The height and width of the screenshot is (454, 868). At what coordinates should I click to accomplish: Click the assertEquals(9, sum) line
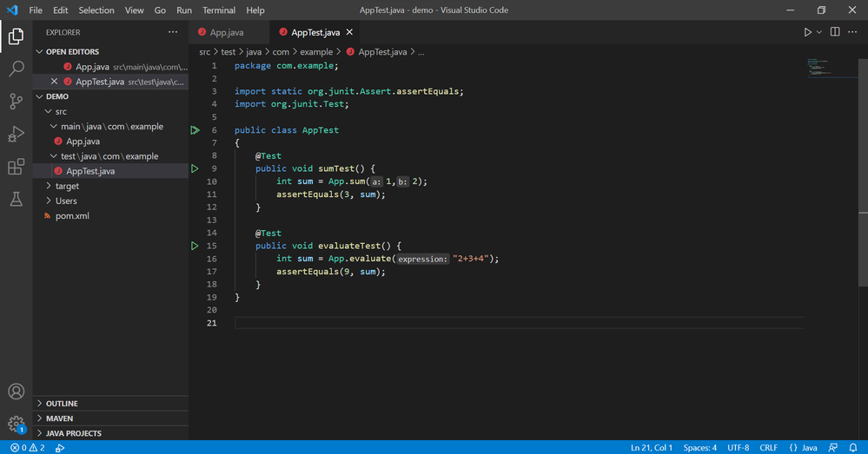[331, 272]
